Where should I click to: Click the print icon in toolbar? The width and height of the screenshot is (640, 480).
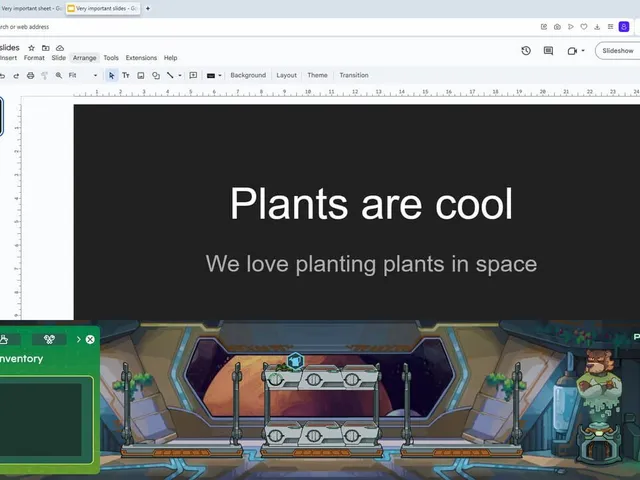(31, 75)
